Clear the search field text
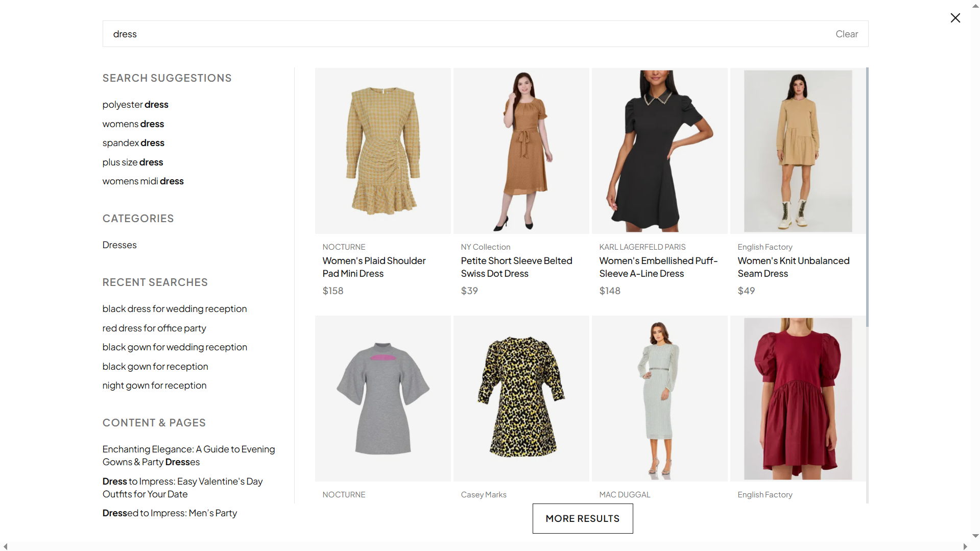 [x=846, y=34]
